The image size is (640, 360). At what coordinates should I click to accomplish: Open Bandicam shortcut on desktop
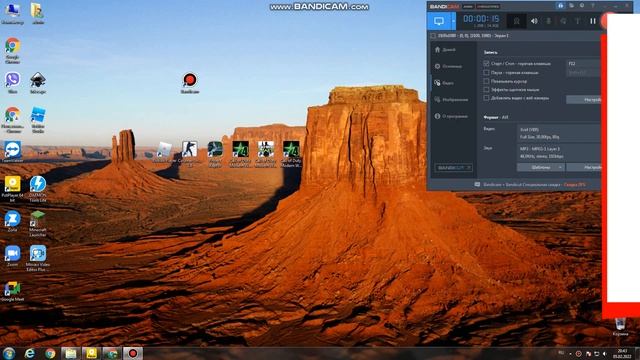pos(190,83)
